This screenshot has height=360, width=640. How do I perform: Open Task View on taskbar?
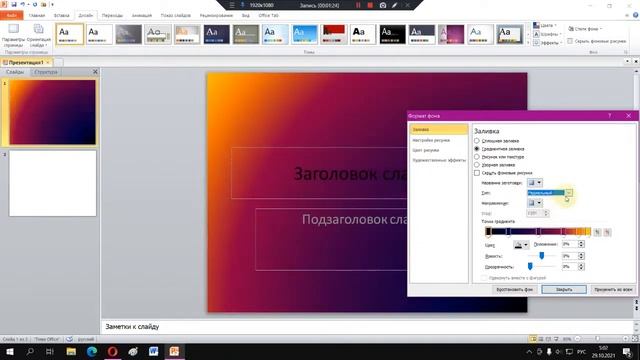point(50,351)
